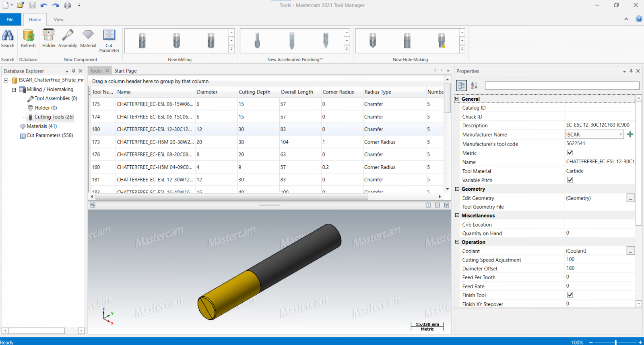The width and height of the screenshot is (644, 345).
Task: Toggle the Finish Tool checkbox
Action: click(x=570, y=295)
